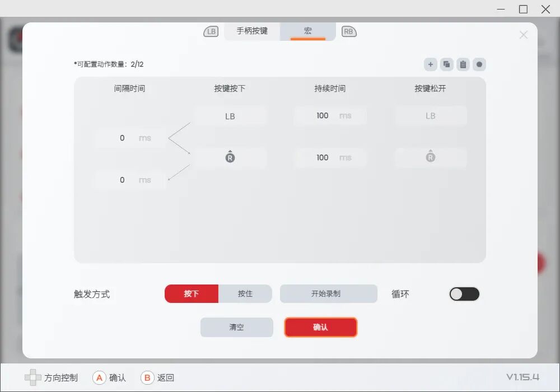Click the paste clipboard icon
The image size is (560, 392).
(x=463, y=64)
